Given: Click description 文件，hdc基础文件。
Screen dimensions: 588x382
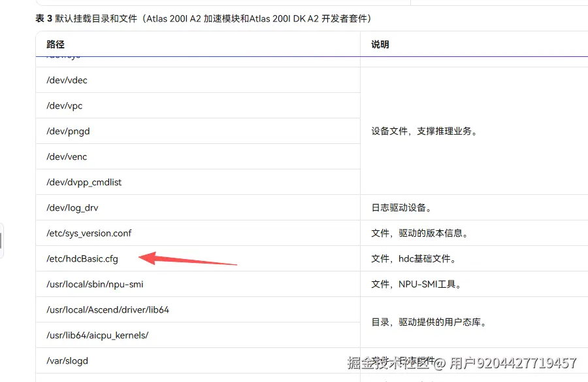Looking at the screenshot, I should [414, 259].
